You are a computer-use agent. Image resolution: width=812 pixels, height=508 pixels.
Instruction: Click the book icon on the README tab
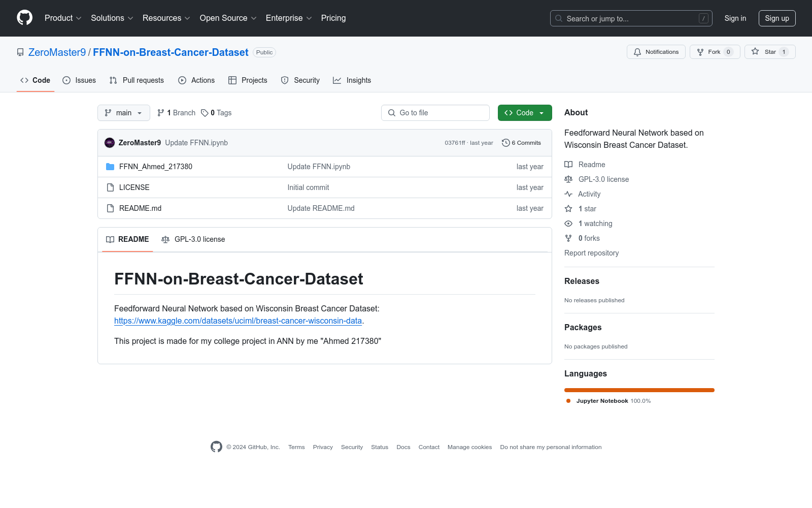[110, 239]
